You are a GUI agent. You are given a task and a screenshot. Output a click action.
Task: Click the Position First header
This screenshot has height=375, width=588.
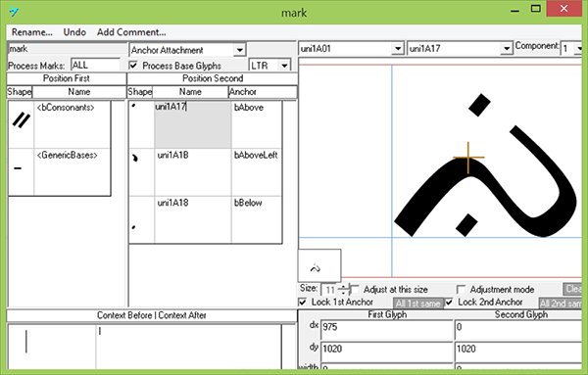click(67, 78)
